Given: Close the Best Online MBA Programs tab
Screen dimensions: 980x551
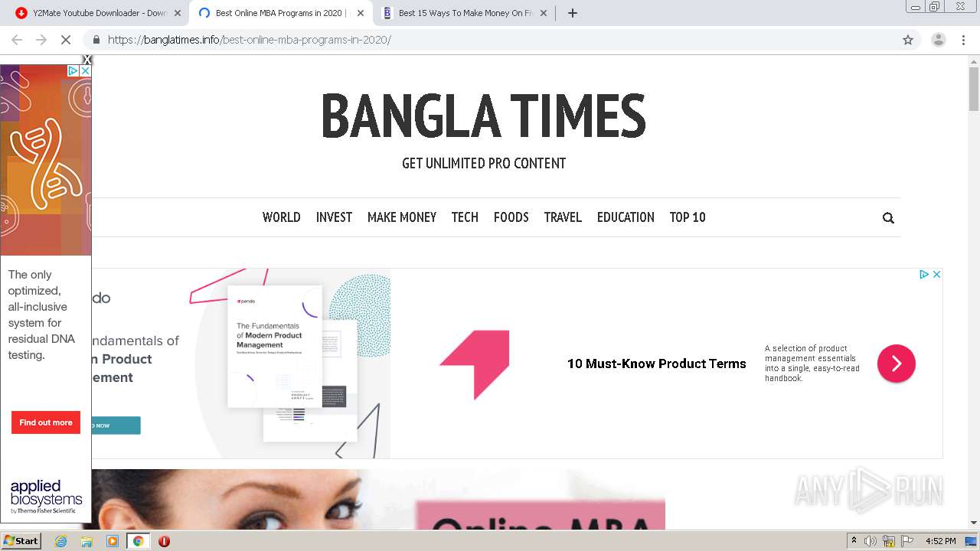Looking at the screenshot, I should (361, 13).
